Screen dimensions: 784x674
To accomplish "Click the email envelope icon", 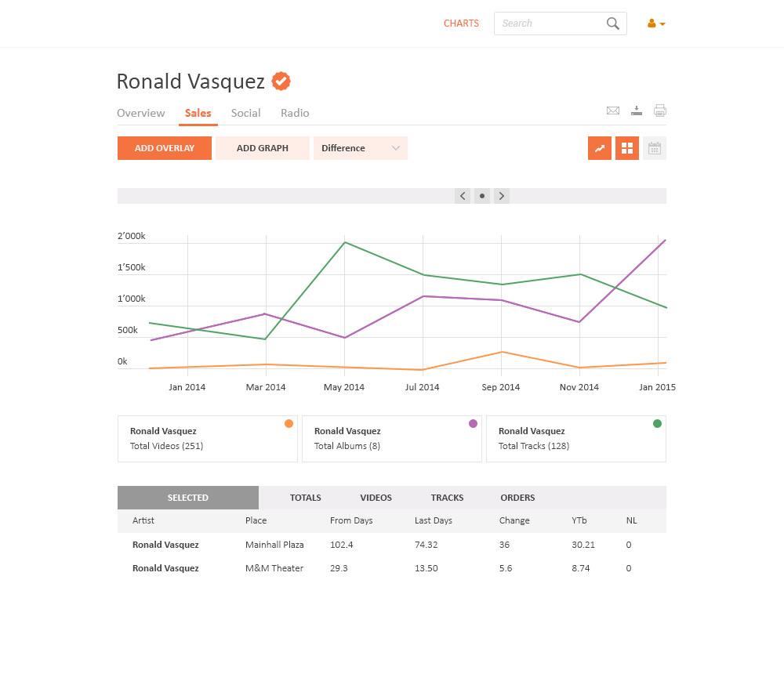I will (613, 111).
